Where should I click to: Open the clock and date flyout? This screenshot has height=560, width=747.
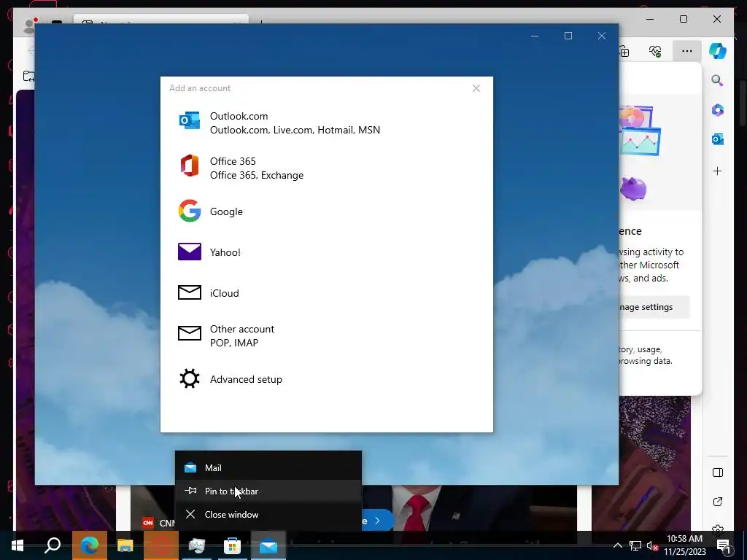coord(684,545)
